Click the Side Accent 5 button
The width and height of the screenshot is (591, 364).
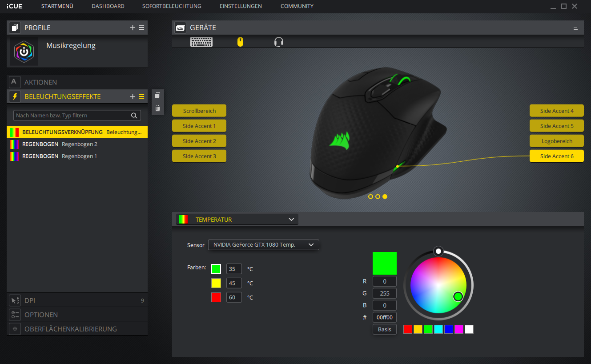click(557, 126)
